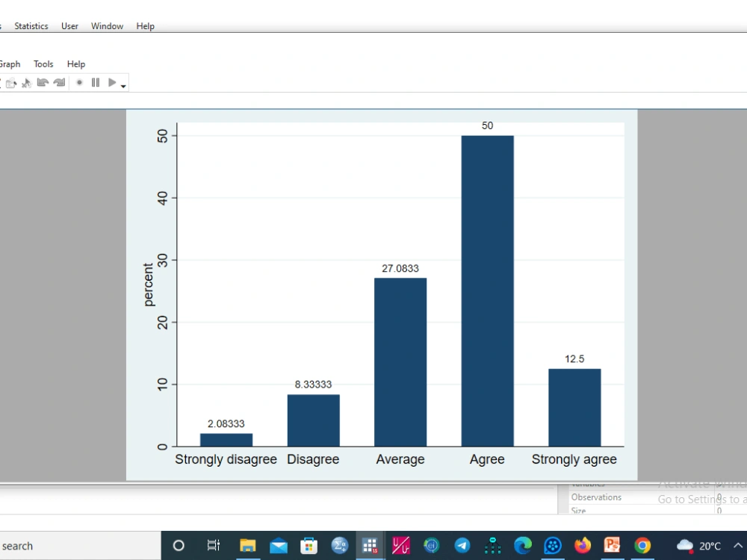The image size is (747, 560).
Task: Select the pointer tool icon in graph toolbar
Action: coord(27,83)
